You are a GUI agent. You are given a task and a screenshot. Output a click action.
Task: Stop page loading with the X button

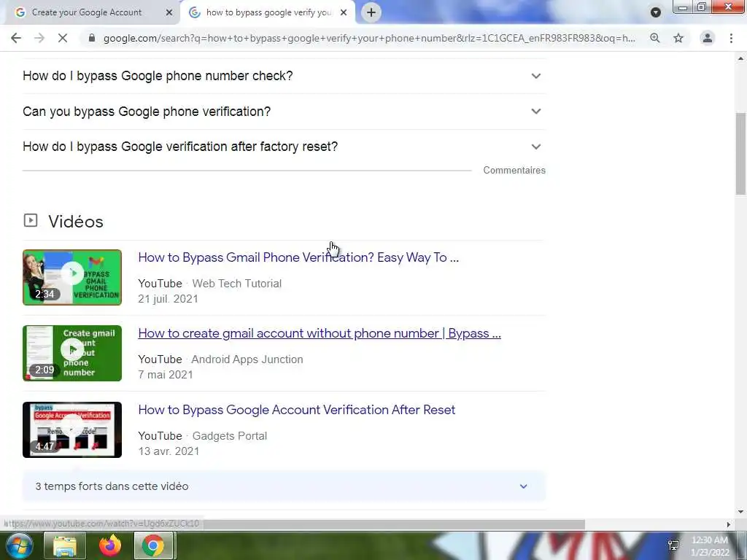pos(63,38)
